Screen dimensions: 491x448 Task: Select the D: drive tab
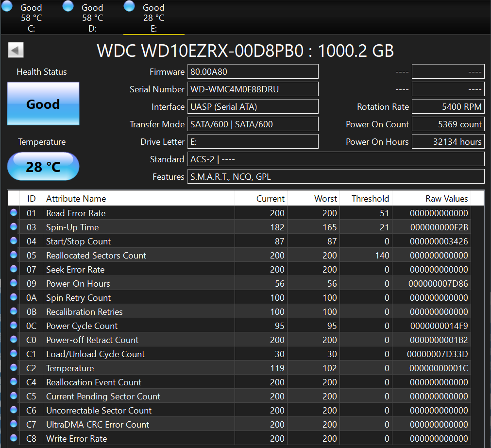coord(92,17)
